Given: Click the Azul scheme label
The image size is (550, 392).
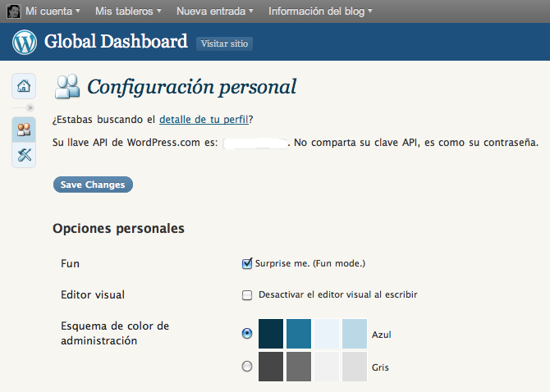Looking at the screenshot, I should pos(381,335).
